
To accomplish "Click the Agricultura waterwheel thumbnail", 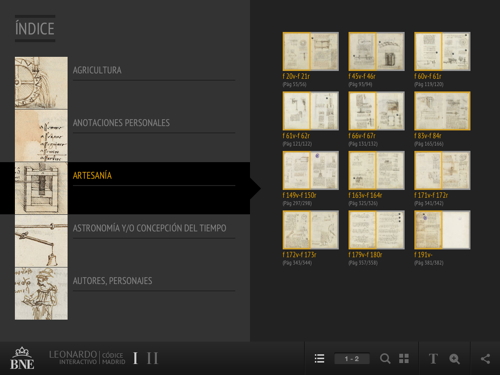I will click(x=41, y=83).
